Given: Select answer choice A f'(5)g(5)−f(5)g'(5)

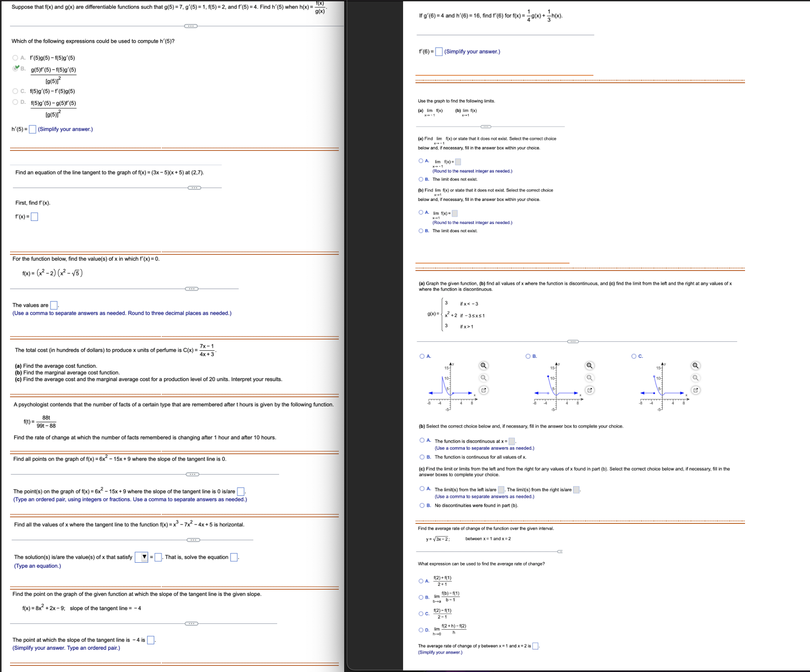Looking at the screenshot, I should tap(15, 58).
